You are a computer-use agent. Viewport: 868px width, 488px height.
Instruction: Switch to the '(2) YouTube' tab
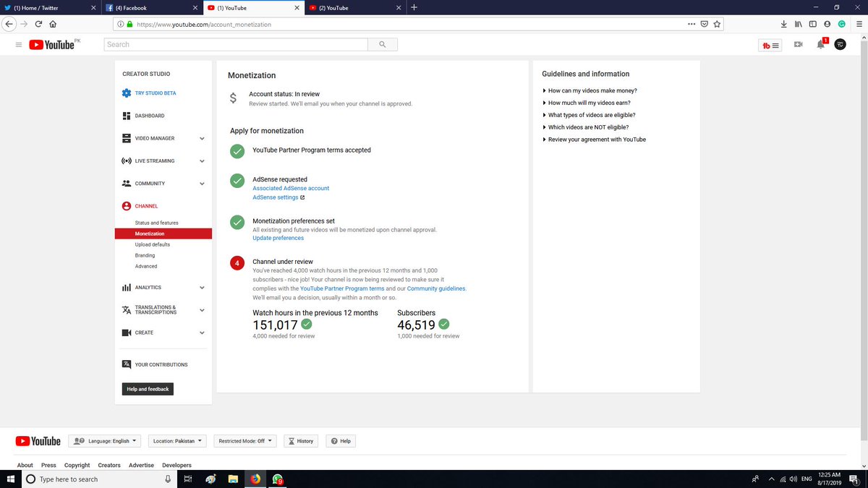(x=354, y=7)
